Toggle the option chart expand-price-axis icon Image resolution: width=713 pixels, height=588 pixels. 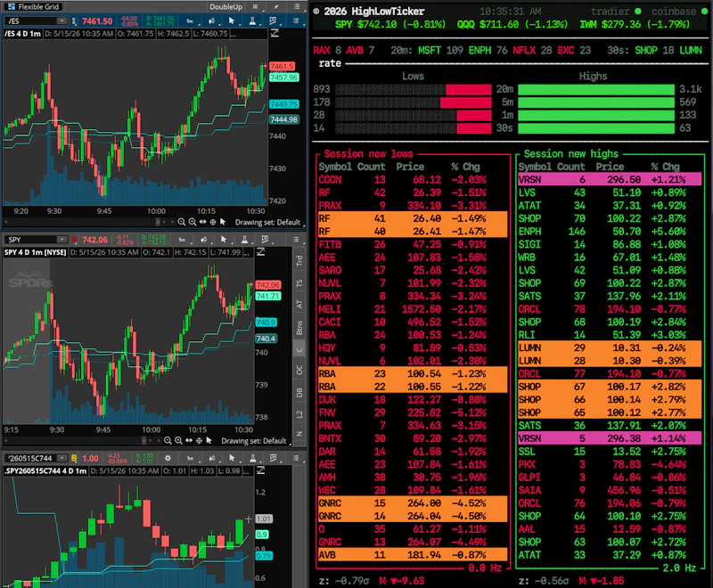click(x=261, y=470)
